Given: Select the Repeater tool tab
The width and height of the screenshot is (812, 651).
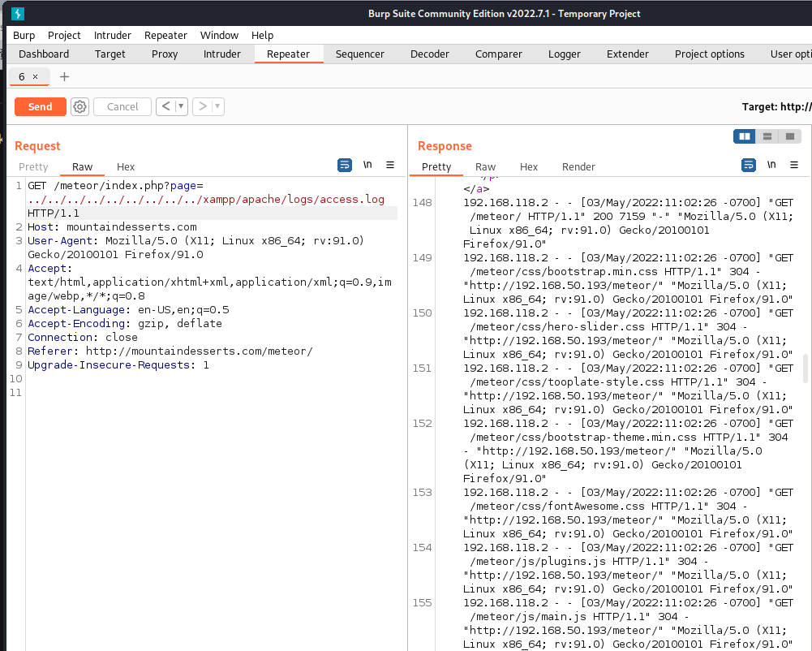Looking at the screenshot, I should (289, 54).
